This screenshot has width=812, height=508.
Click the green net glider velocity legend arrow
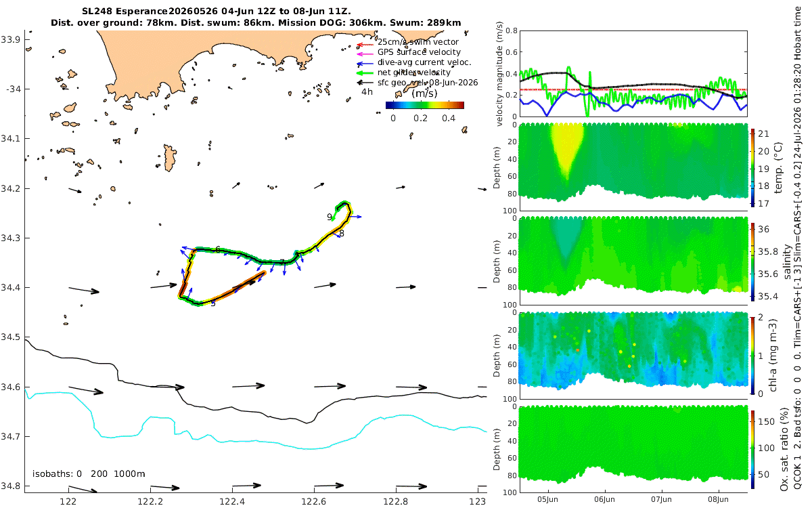(364, 72)
